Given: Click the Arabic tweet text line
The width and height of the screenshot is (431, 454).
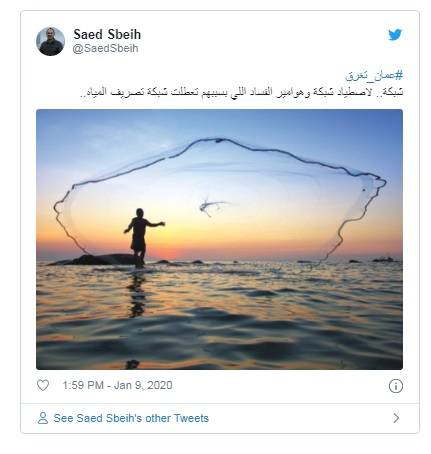Looking at the screenshot, I should [x=242, y=92].
